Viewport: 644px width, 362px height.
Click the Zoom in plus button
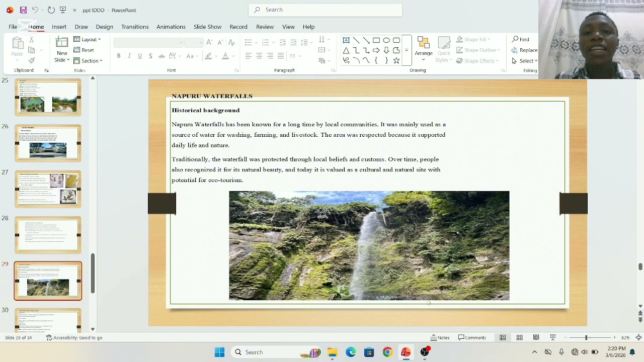614,337
